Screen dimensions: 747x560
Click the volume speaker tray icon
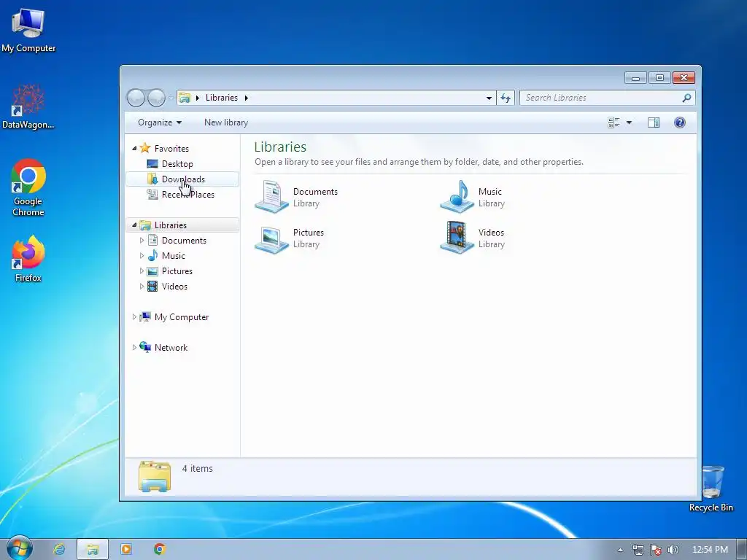673,550
